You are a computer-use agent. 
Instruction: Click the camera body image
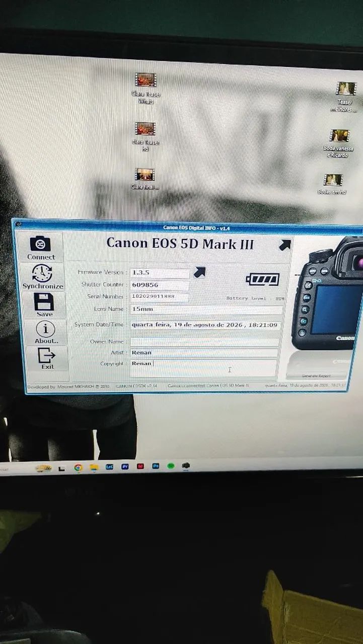point(327,294)
